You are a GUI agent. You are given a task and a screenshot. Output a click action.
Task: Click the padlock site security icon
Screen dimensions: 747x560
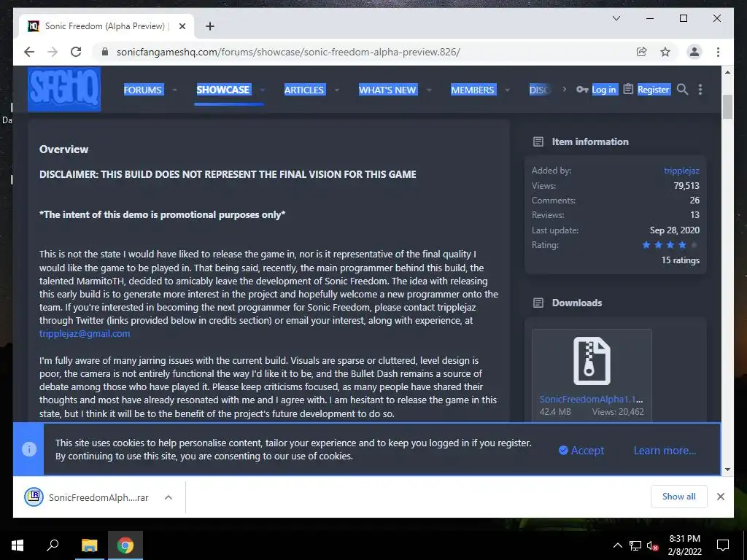click(105, 52)
